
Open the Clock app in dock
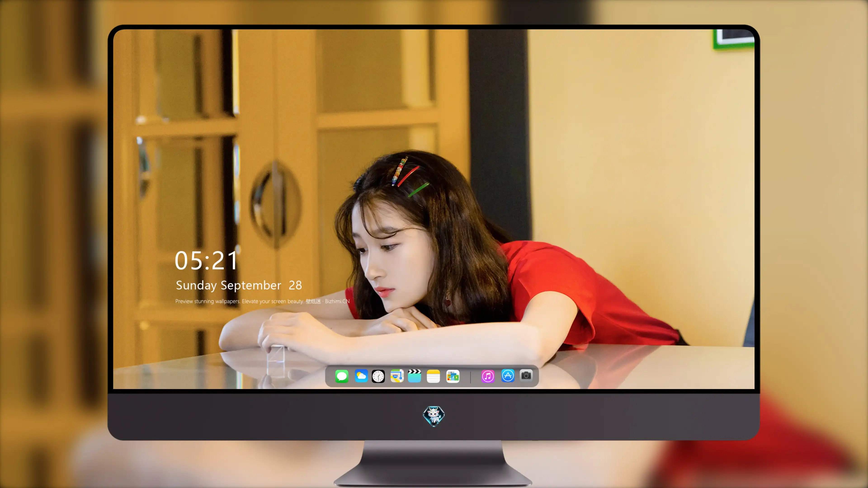click(x=378, y=376)
